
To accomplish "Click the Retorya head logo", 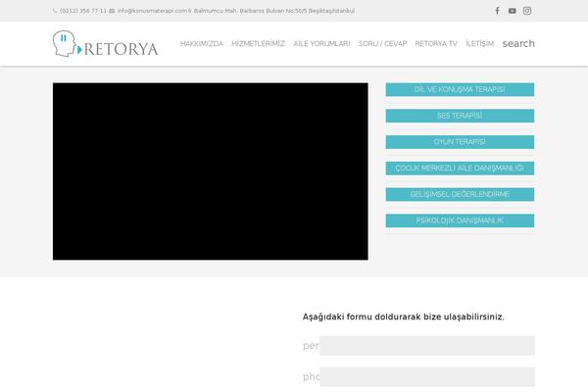I will point(106,44).
